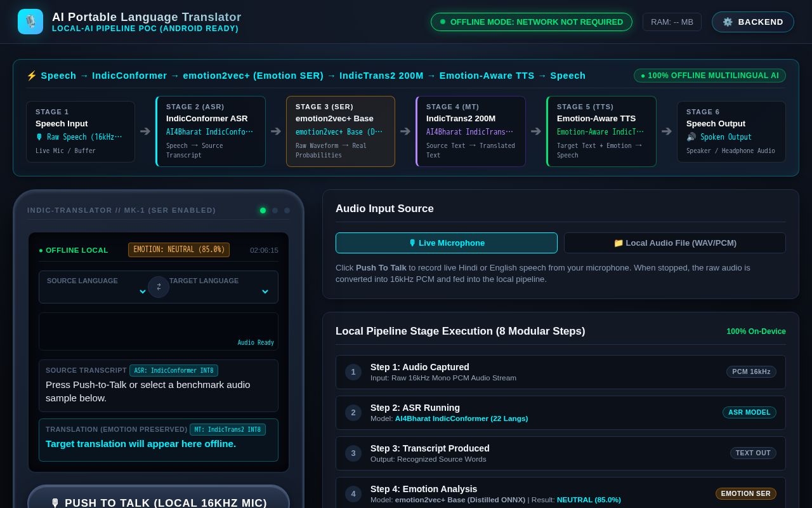The height and width of the screenshot is (508, 812).
Task: Click the speaker icon in Stage 6
Action: click(691, 137)
